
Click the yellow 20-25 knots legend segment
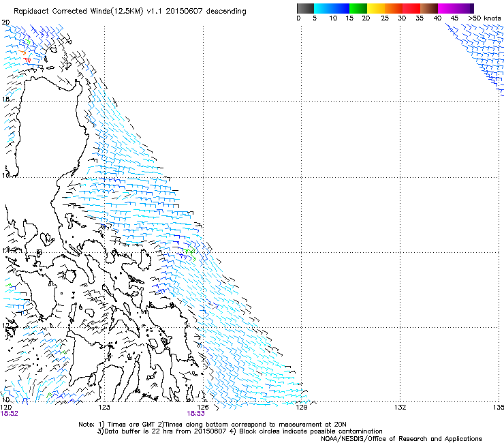(376, 8)
